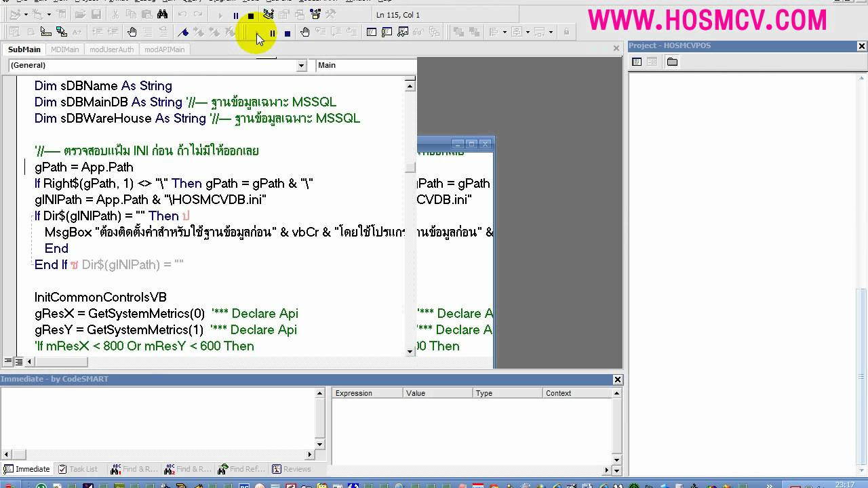Select the Reviews tab
The height and width of the screenshot is (488, 868).
click(292, 469)
